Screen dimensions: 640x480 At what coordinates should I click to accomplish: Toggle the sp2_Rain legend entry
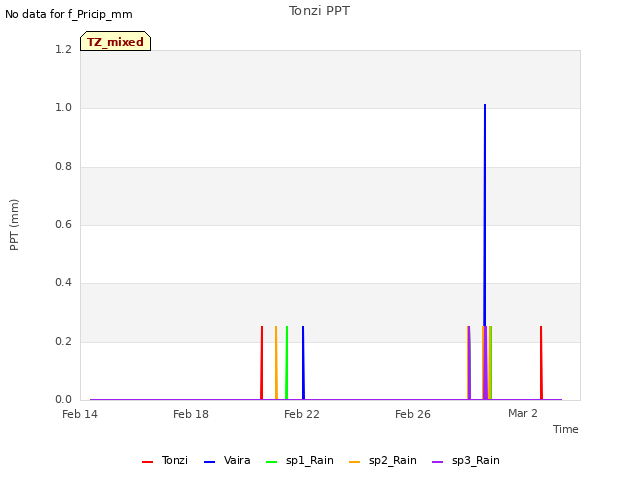click(383, 460)
